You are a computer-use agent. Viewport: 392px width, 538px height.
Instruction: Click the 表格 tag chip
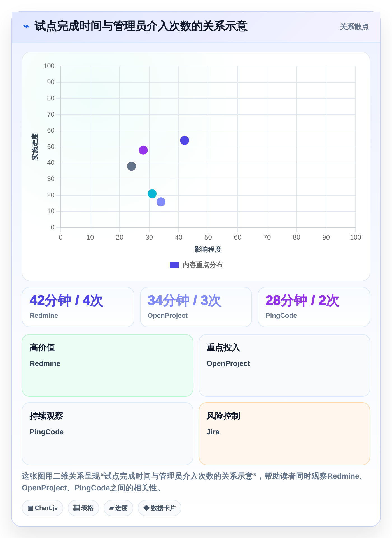click(83, 508)
